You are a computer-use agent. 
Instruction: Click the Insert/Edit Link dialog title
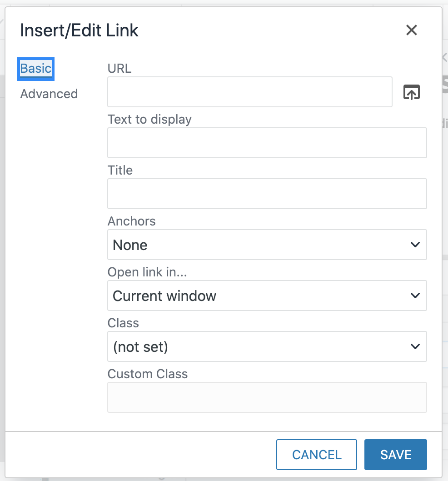tap(79, 30)
